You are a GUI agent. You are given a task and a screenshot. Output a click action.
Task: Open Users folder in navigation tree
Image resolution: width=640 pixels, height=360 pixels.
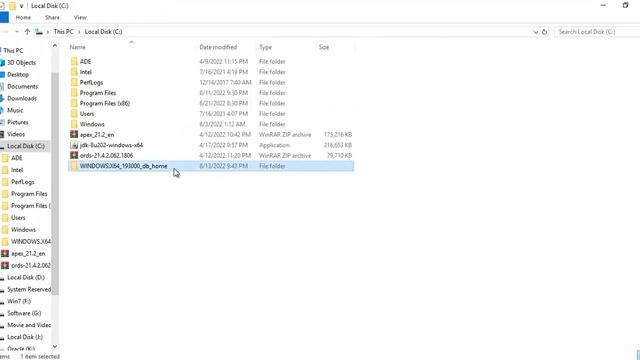pyautogui.click(x=18, y=218)
